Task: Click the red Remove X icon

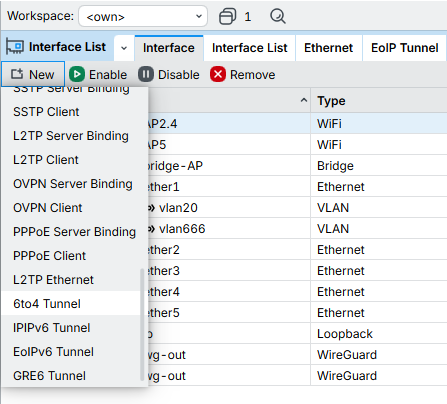Action: tap(218, 74)
